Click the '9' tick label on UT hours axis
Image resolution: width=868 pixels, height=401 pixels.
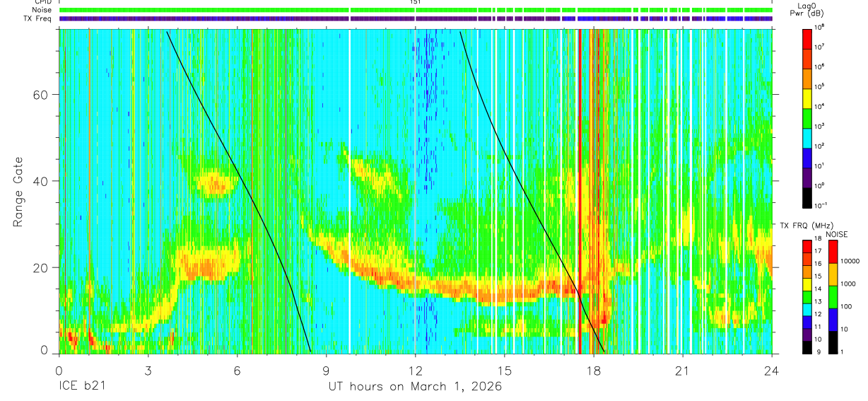(x=326, y=371)
